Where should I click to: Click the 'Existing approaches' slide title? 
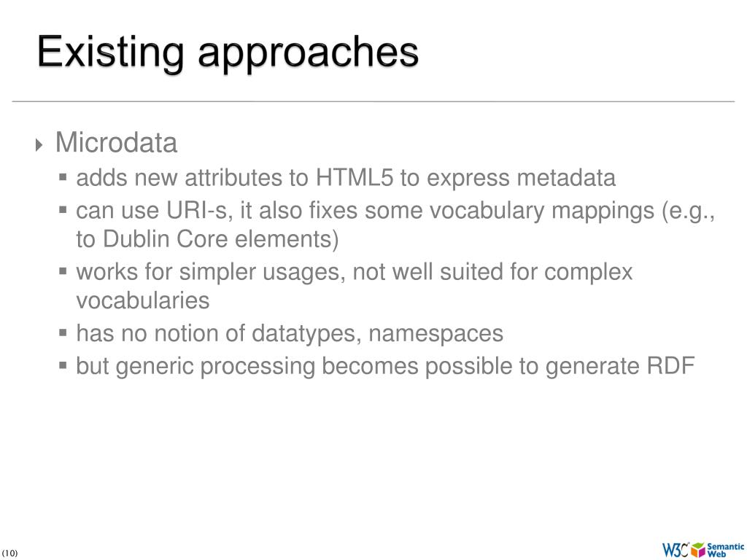click(x=228, y=53)
